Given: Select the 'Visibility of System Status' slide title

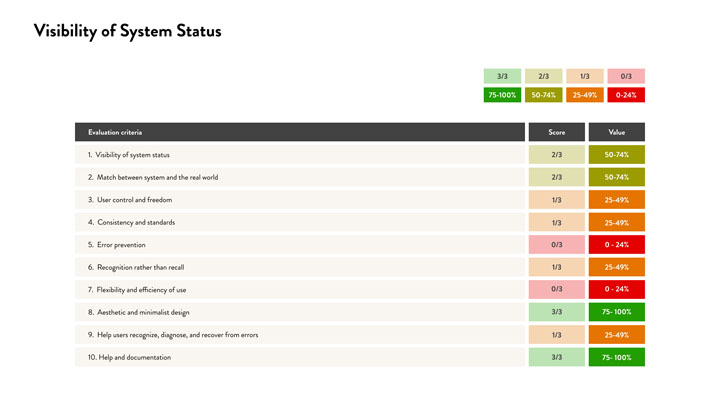Looking at the screenshot, I should click(127, 31).
